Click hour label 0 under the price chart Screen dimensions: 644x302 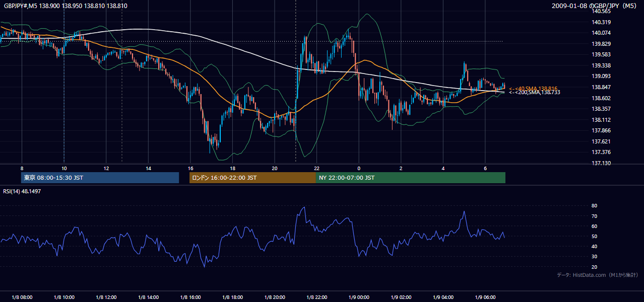[x=359, y=168]
